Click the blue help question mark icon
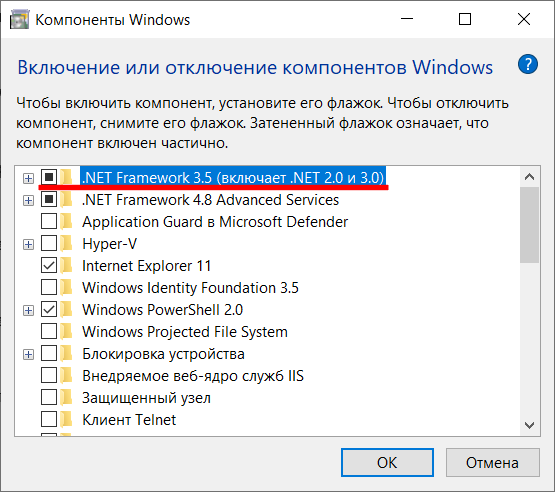555x492 pixels. pyautogui.click(x=527, y=64)
